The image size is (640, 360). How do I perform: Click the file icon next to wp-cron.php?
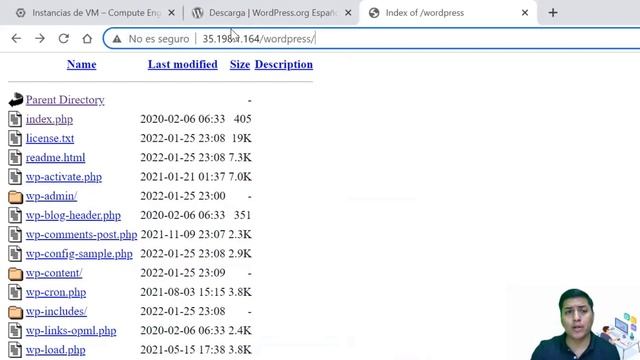[15, 292]
